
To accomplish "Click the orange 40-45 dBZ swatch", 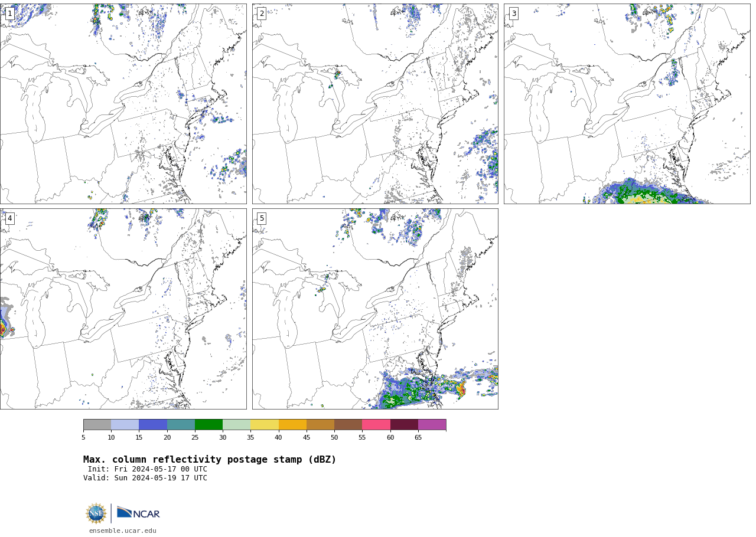I will 292,425.
